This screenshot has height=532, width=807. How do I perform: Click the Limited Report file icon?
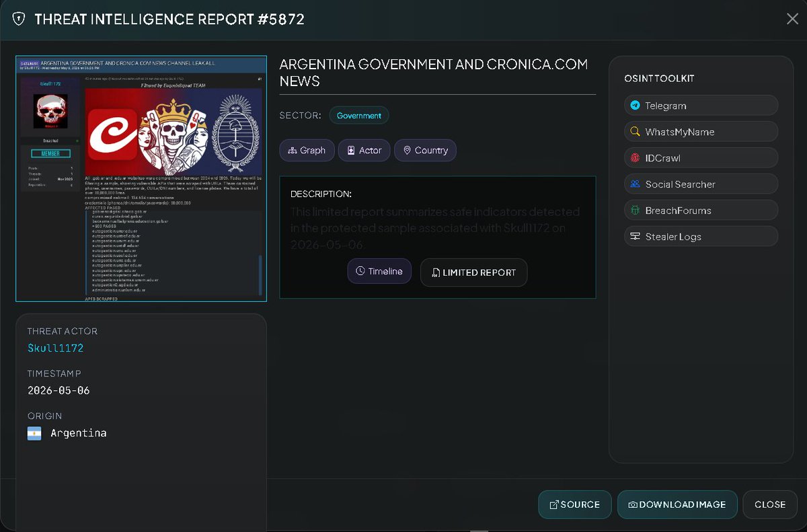(x=436, y=273)
